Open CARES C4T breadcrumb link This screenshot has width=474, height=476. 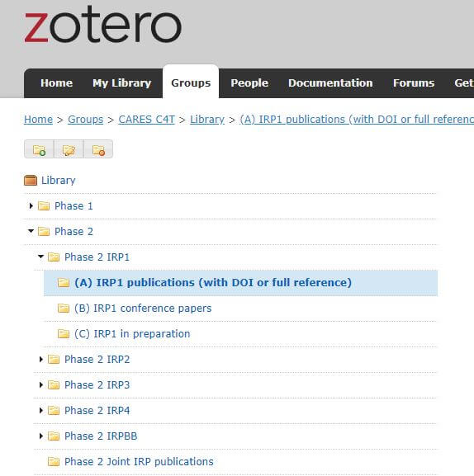147,120
